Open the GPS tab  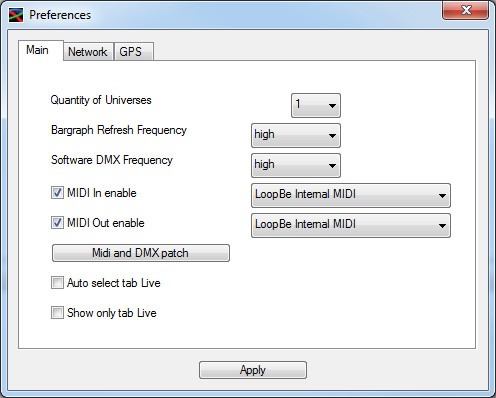(x=134, y=52)
